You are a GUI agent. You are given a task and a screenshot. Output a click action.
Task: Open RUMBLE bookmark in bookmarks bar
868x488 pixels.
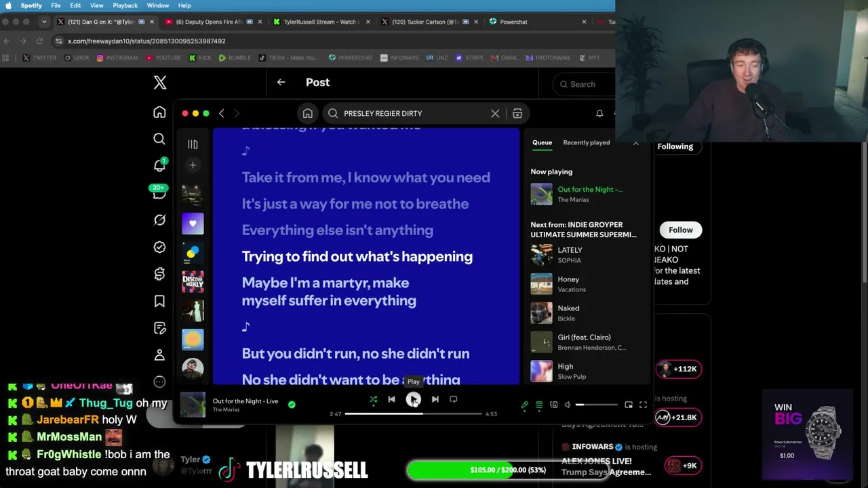click(235, 58)
